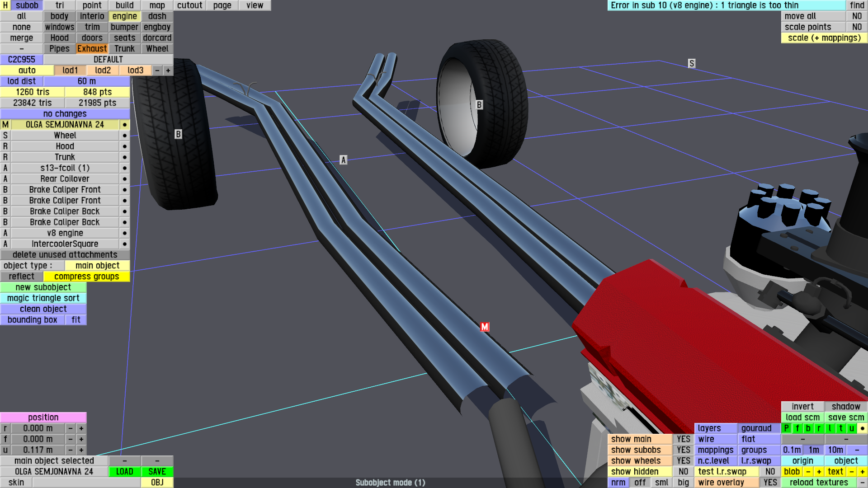This screenshot has width=868, height=488.
Task: Click the green SAVE button
Action: tap(157, 472)
